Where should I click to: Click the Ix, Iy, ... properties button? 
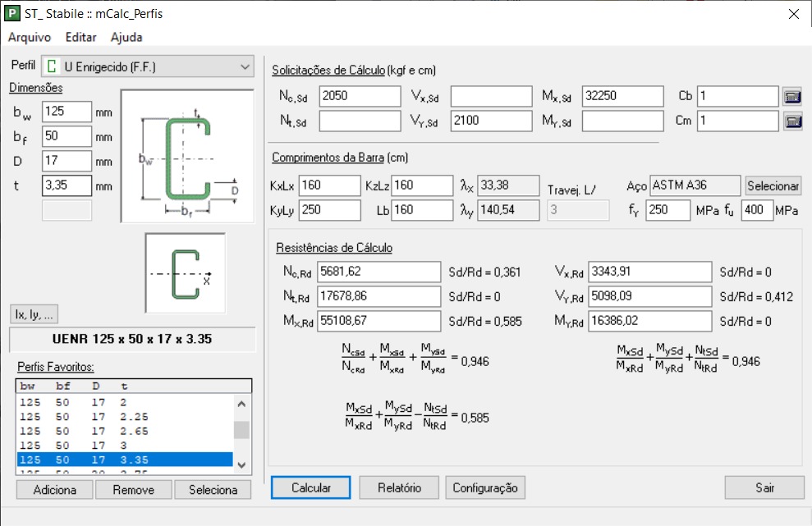tap(34, 314)
